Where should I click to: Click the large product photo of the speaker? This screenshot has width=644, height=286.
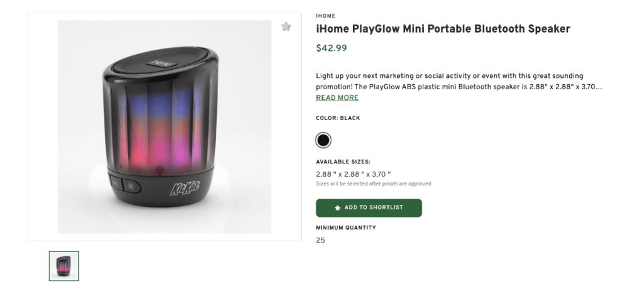164,127
